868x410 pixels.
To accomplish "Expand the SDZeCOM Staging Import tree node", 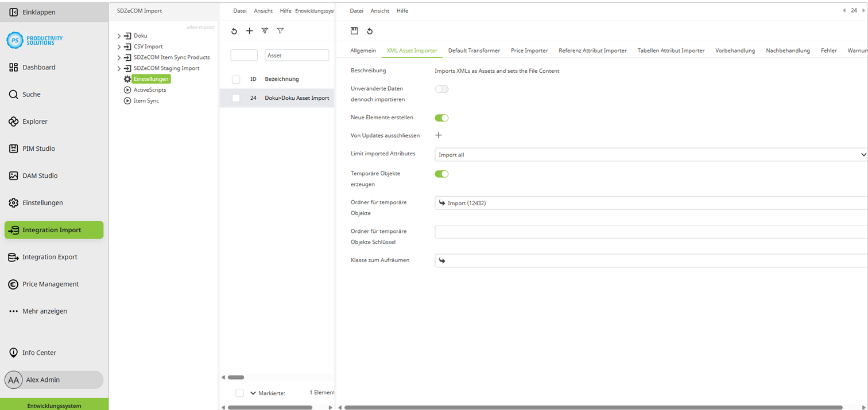I will point(119,69).
